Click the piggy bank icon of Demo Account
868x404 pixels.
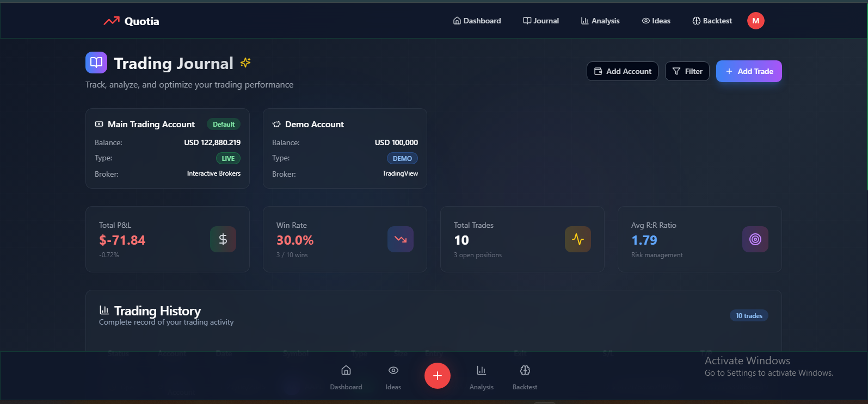point(276,125)
